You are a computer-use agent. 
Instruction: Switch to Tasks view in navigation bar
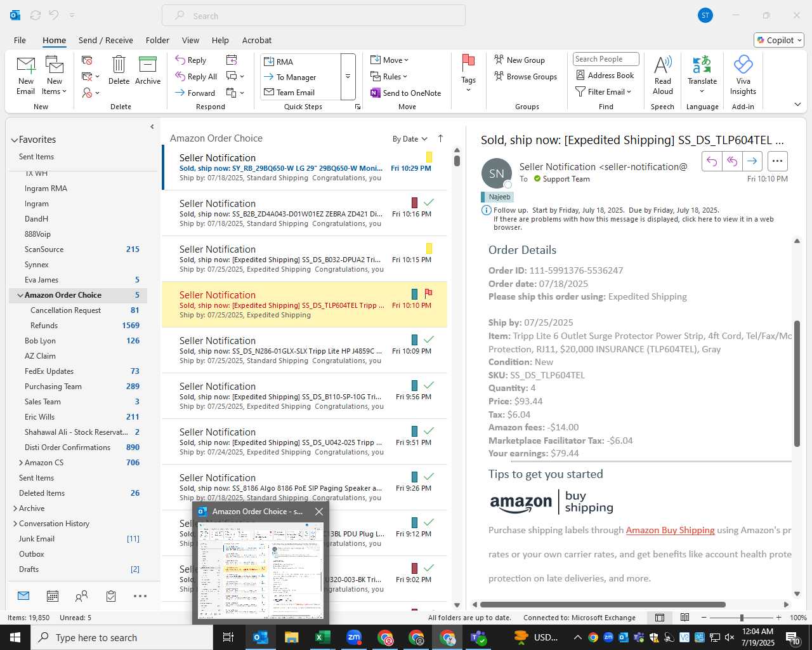pyautogui.click(x=111, y=596)
